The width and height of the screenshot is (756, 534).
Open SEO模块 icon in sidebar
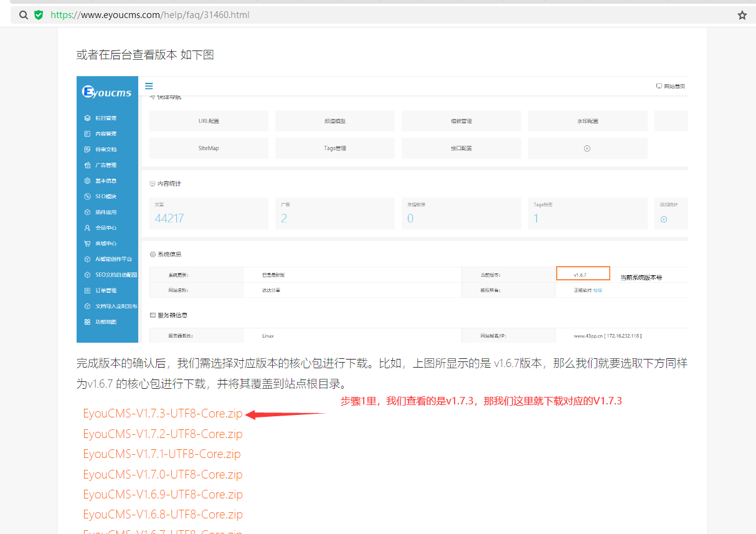click(x=88, y=196)
